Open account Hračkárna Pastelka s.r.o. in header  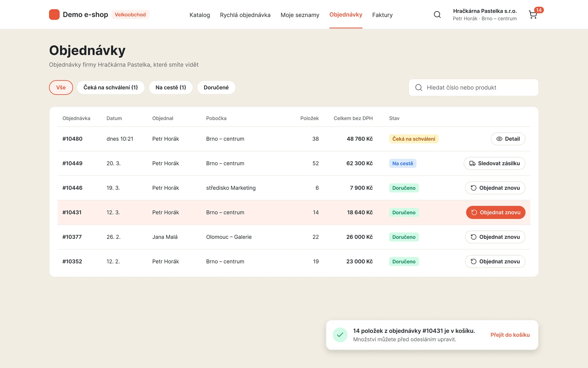[x=485, y=14]
